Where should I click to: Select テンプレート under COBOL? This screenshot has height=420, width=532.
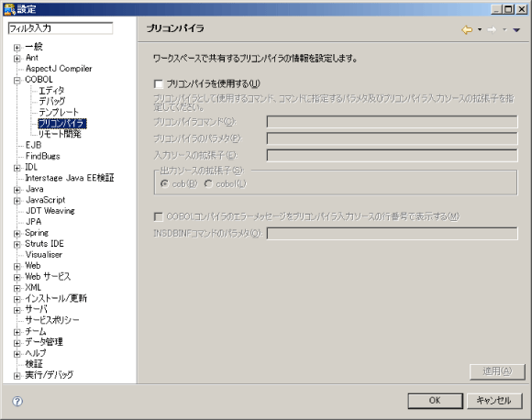click(59, 112)
